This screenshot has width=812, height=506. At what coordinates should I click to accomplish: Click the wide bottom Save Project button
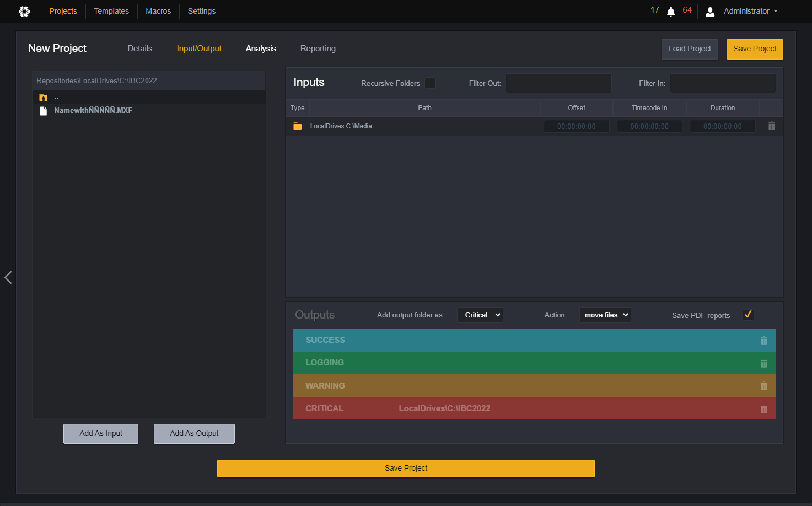(x=406, y=469)
